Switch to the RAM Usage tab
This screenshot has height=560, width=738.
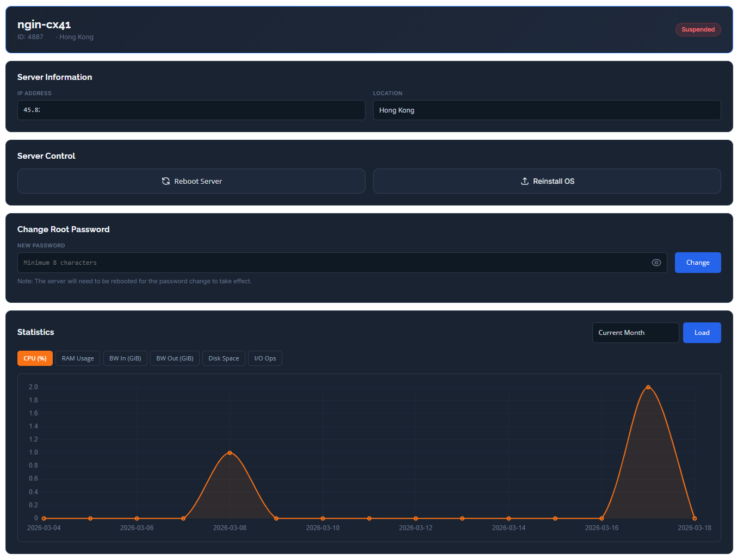(x=78, y=358)
